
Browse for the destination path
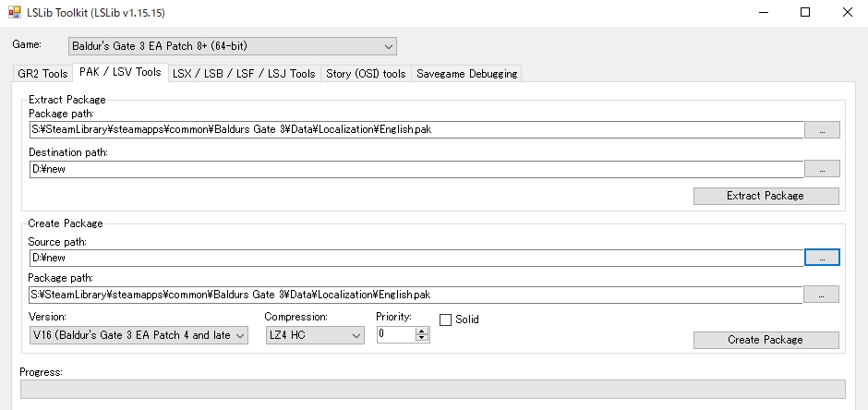(x=822, y=169)
